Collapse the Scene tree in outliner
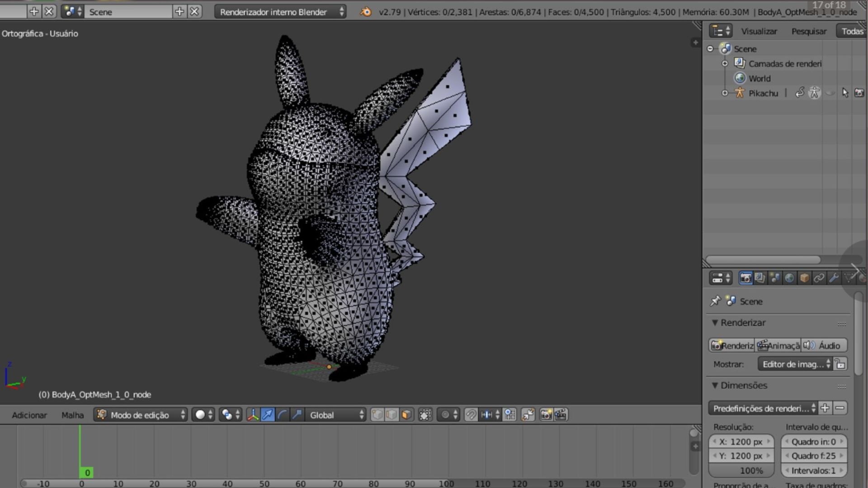 pyautogui.click(x=710, y=49)
